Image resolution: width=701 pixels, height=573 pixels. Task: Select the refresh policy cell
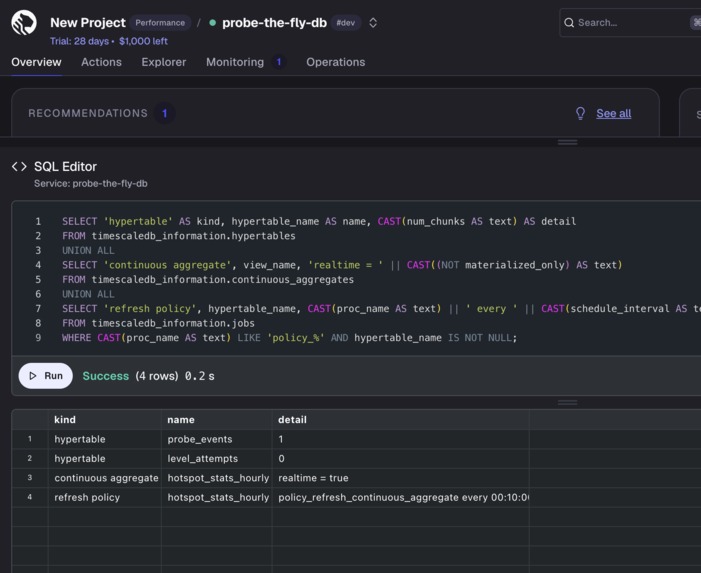[105, 497]
